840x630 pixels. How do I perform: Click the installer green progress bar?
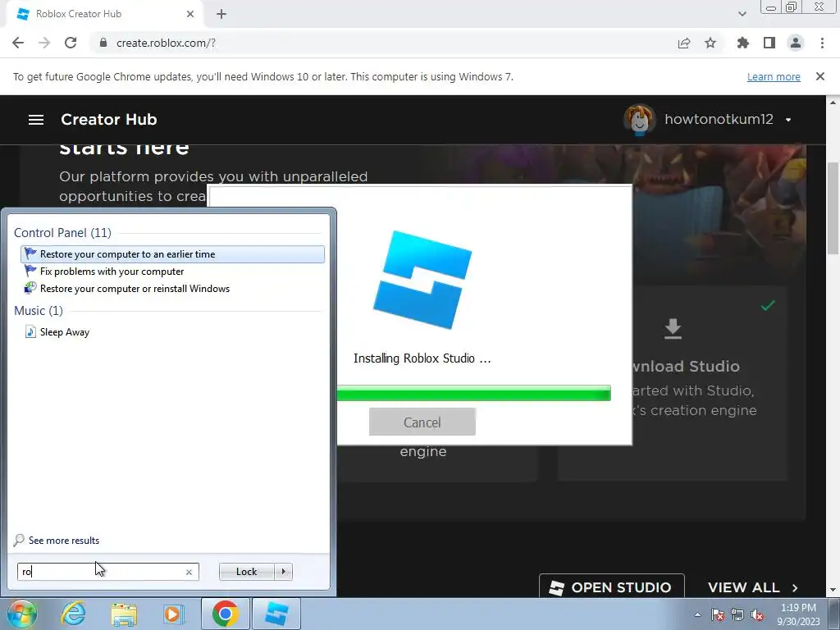pyautogui.click(x=473, y=393)
